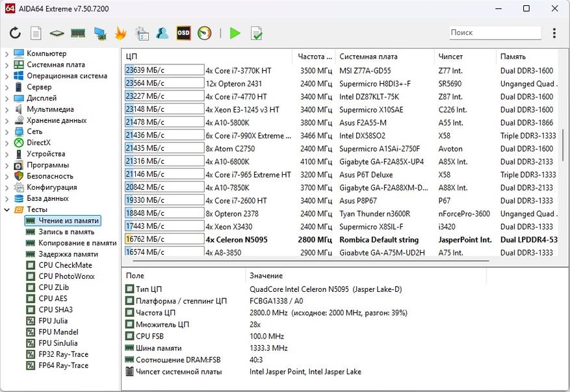The height and width of the screenshot is (392, 570).
Task: Select FPU SinJulia benchmark
Action: point(58,343)
